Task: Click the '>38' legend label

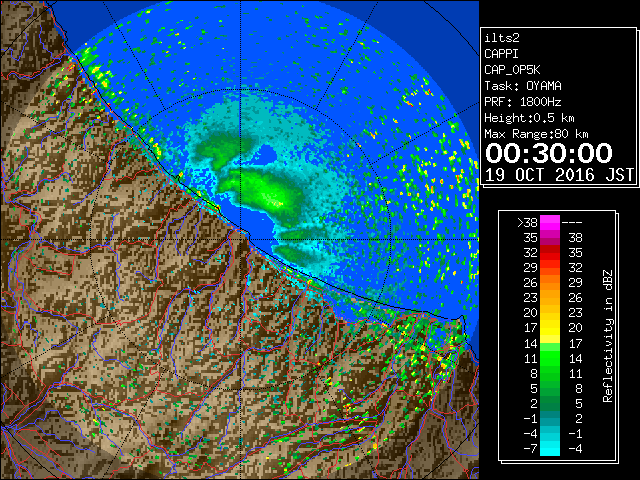Action: [x=527, y=223]
